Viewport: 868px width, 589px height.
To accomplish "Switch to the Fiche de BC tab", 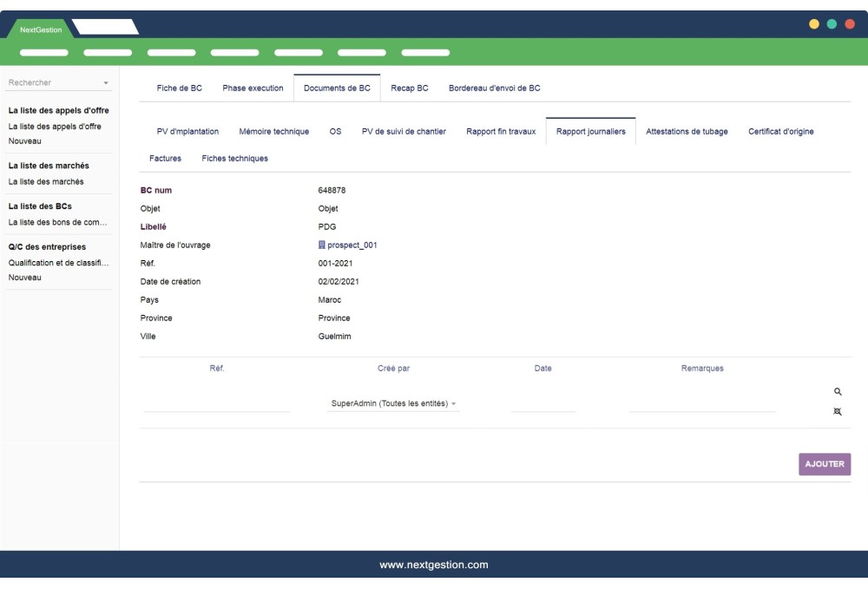I will pyautogui.click(x=179, y=88).
